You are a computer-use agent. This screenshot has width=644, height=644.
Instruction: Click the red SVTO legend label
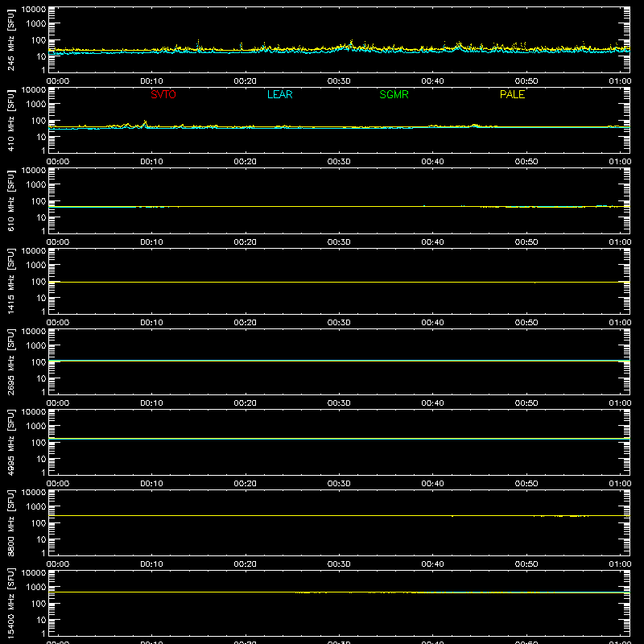tap(163, 94)
